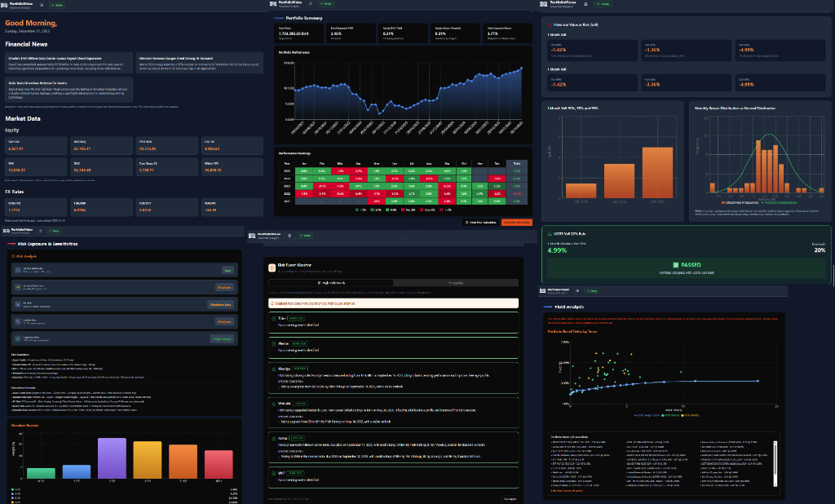Click the 'Low' risk rating badge
835x504 pixels.
pyautogui.click(x=228, y=270)
